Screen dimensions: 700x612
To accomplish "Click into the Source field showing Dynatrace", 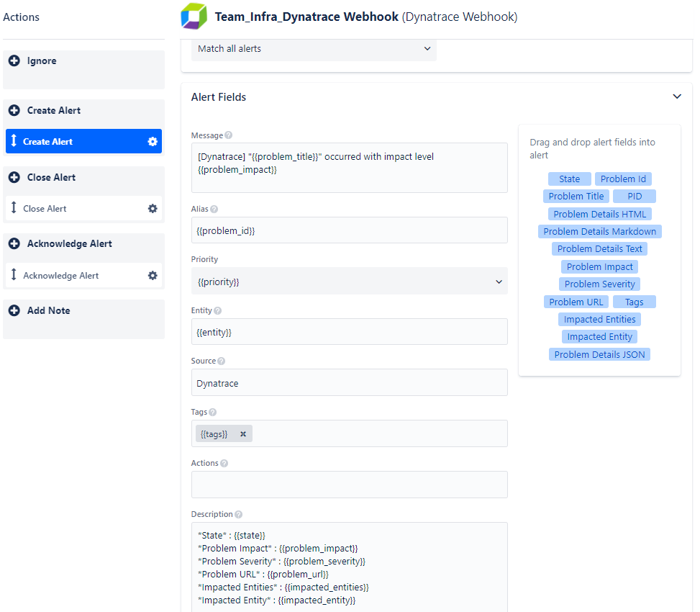I will click(350, 383).
